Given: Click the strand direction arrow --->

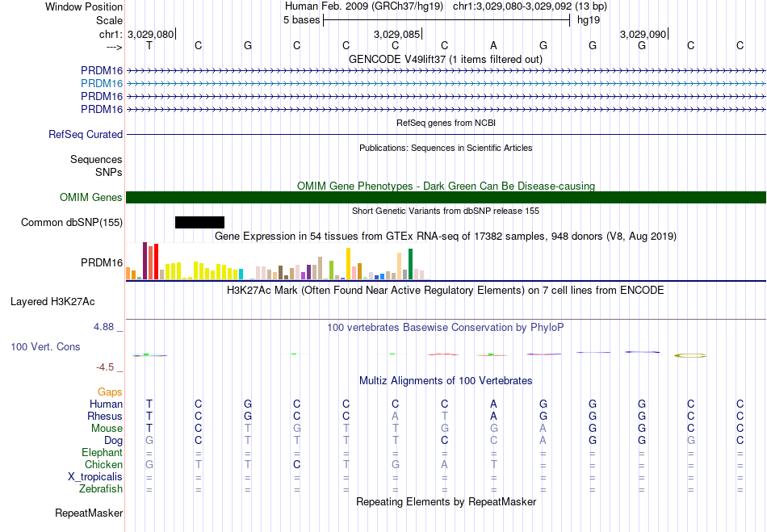Looking at the screenshot, I should 115,47.
